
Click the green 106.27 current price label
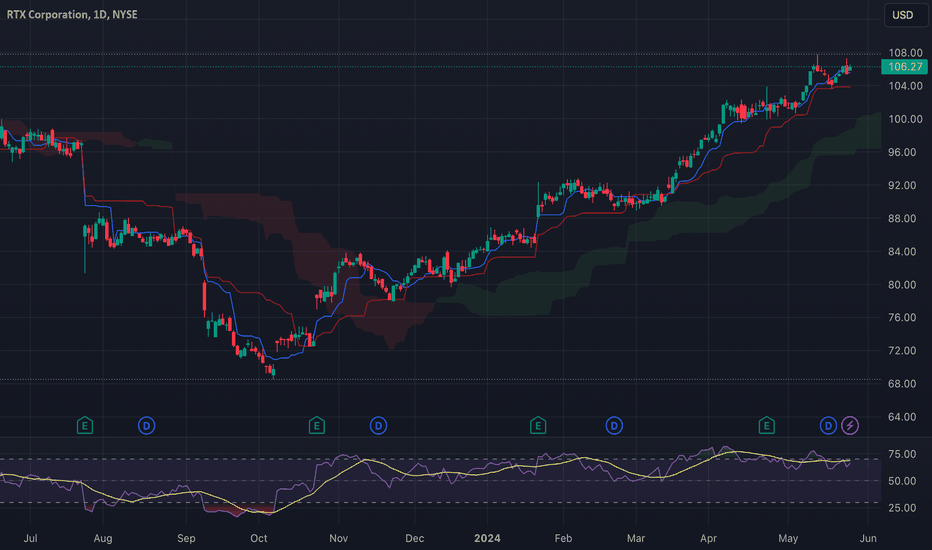(x=904, y=67)
